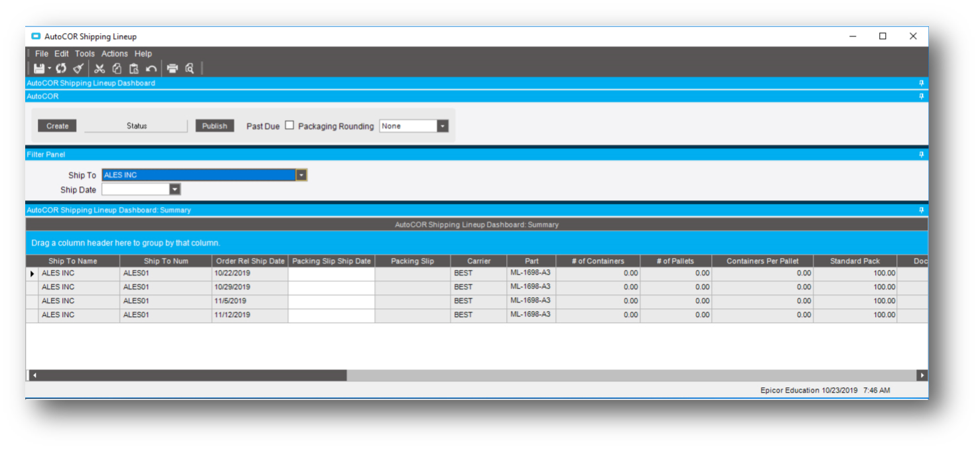980x451 pixels.
Task: Select the 11/5/2019 ship date cell
Action: point(249,301)
